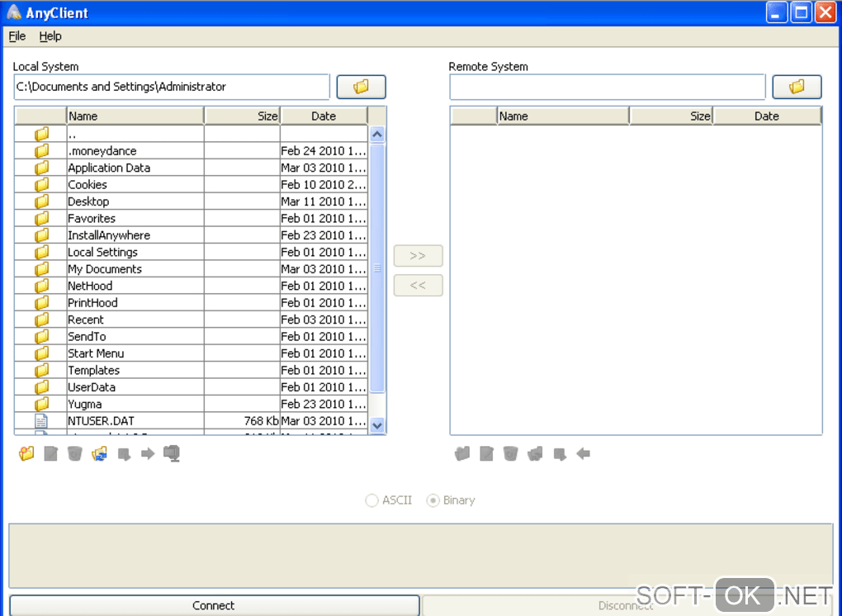842x616 pixels.
Task: Click the parent directory '..' folder icon
Action: pos(41,134)
